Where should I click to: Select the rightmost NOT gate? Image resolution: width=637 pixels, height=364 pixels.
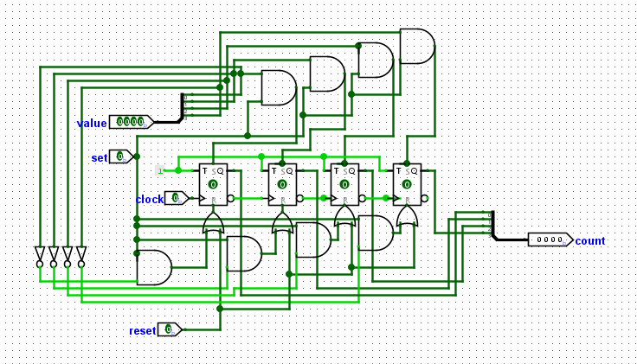pos(81,257)
